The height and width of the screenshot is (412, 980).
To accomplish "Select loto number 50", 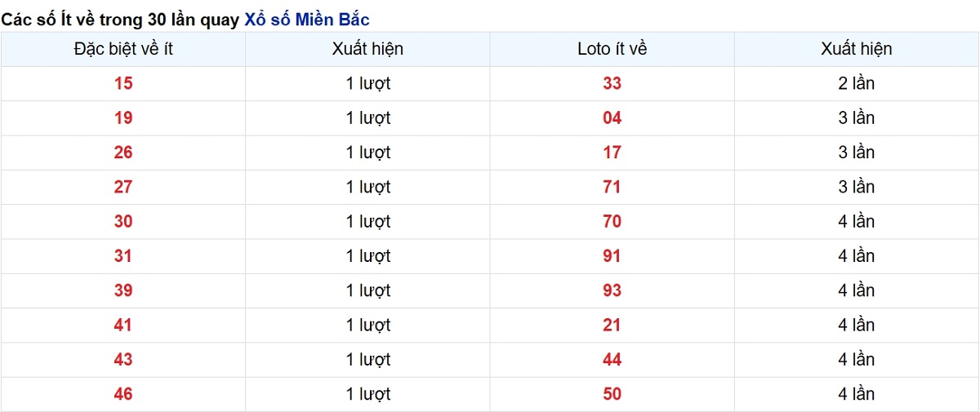I will [612, 394].
